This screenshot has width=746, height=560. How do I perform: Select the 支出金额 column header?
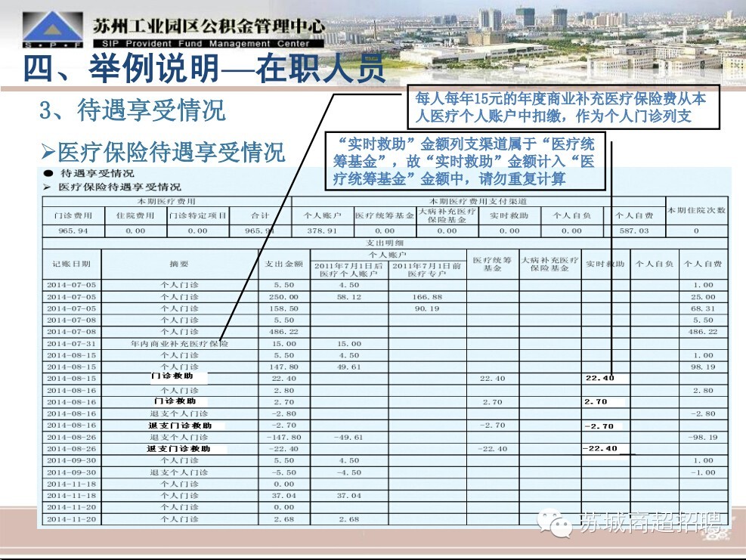(284, 264)
